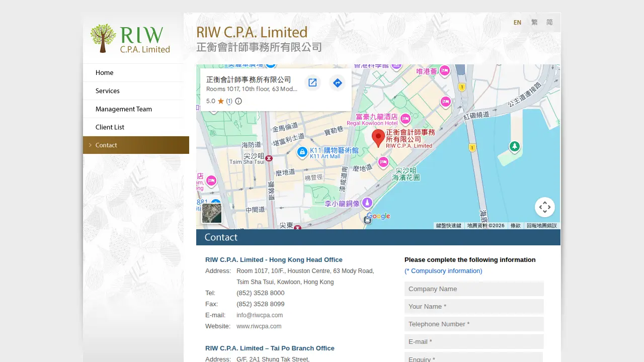Click the (1) reviews count link
The image size is (644, 362).
[229, 101]
